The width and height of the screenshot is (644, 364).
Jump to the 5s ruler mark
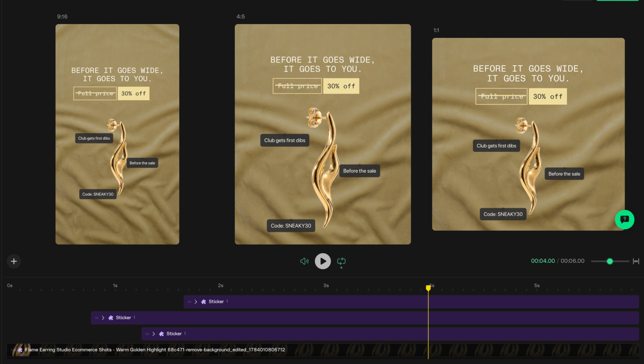(x=537, y=285)
